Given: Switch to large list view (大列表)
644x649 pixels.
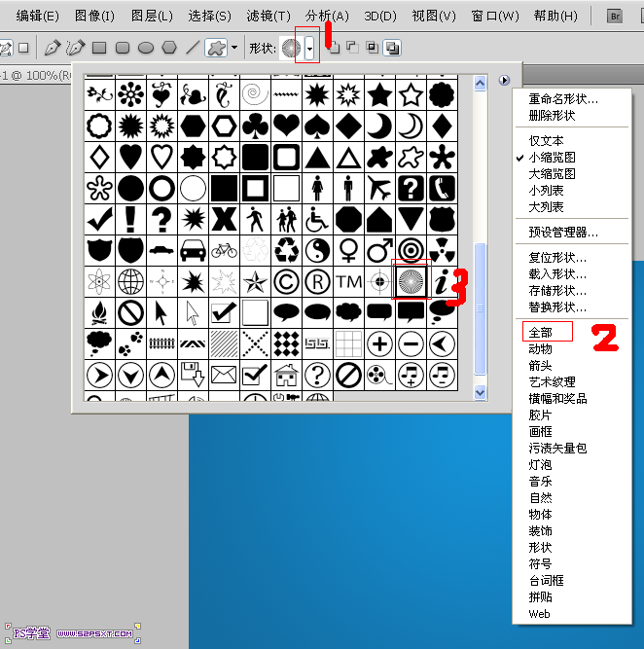Looking at the screenshot, I should [x=545, y=207].
